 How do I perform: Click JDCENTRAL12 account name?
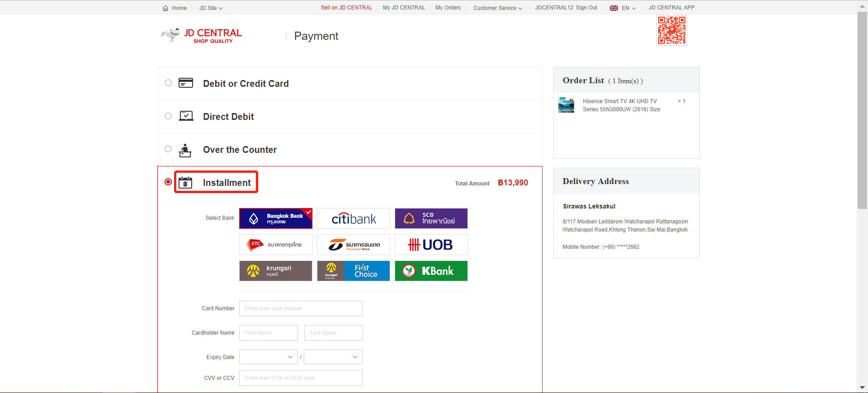[554, 8]
